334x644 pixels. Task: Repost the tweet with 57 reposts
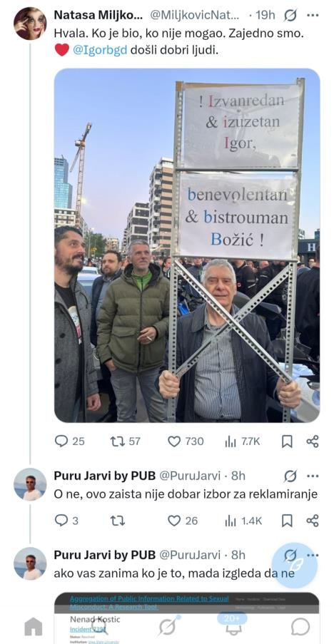pos(126,441)
